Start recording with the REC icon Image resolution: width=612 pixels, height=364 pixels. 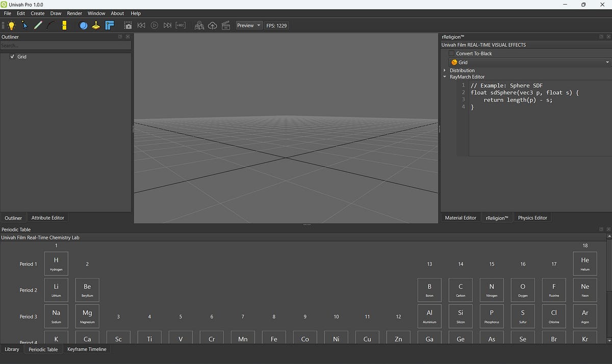[181, 25]
